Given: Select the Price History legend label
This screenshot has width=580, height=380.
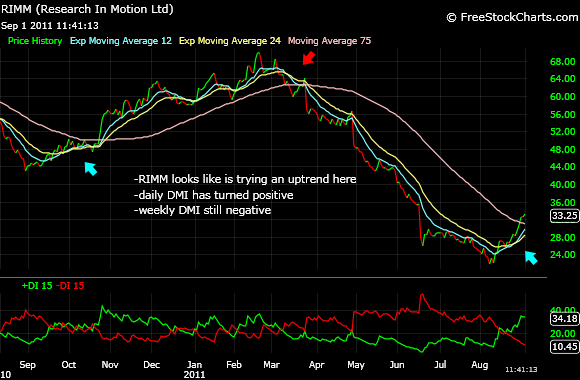Looking at the screenshot, I should coord(35,41).
